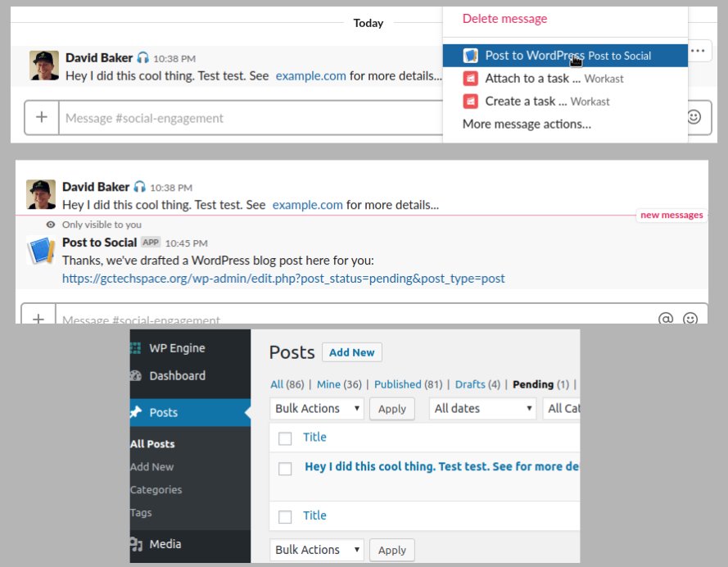
Task: Check the box for the 'Hey I did this cool thing' post
Action: (x=285, y=469)
